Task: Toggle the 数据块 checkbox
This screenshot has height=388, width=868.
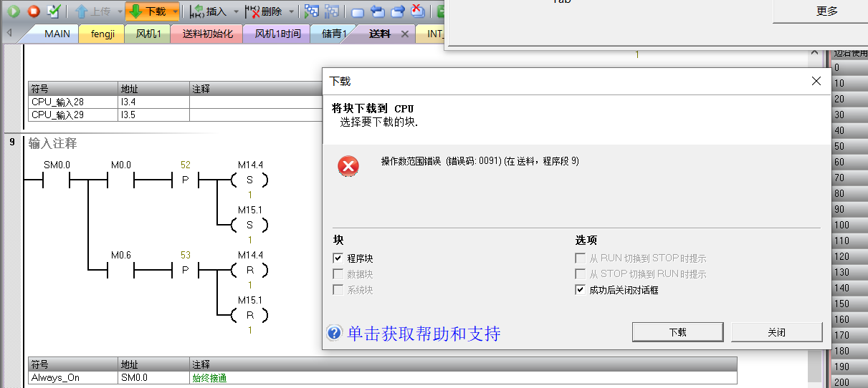Action: 338,274
